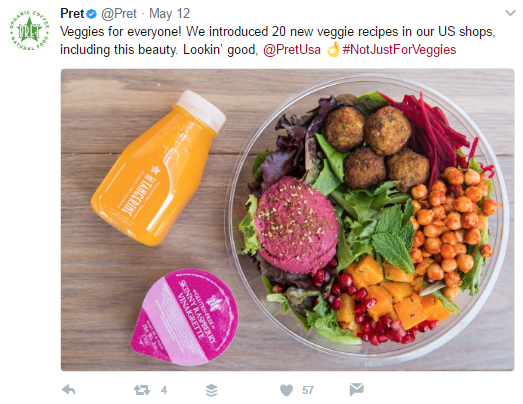Viewport: 523px width, 404px height.
Task: Retweet this Pret tweet
Action: [x=142, y=390]
